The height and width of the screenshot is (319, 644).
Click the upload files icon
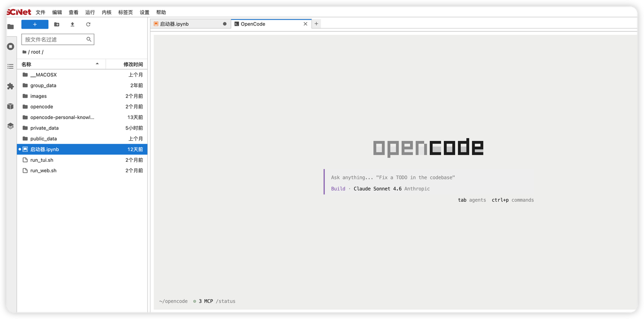[x=72, y=24]
